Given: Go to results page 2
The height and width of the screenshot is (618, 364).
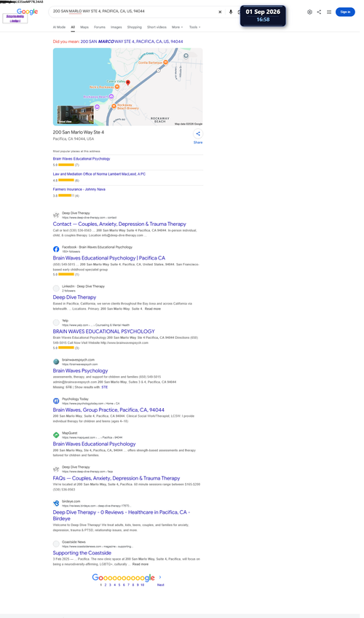Looking at the screenshot, I should coord(106,585).
